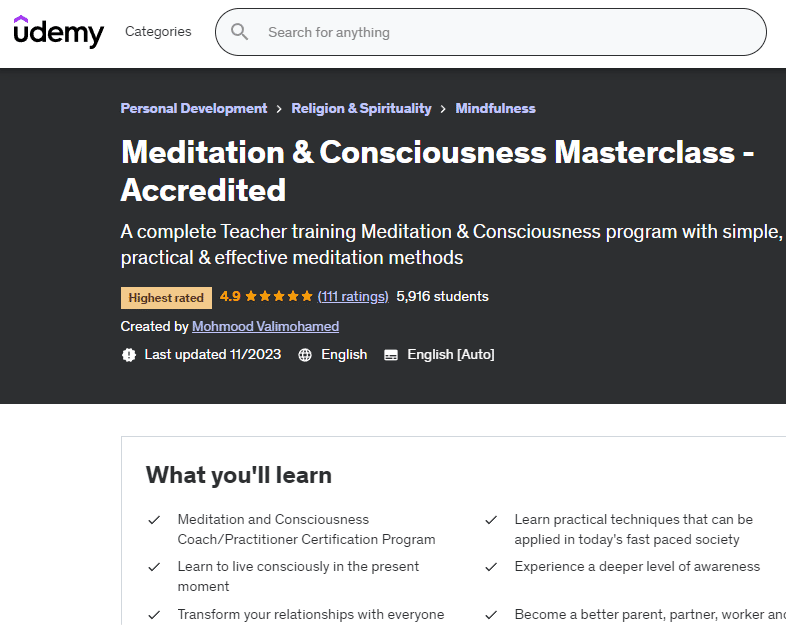Click the breadcrumb chevron after Religion & Spirituality
This screenshot has height=625, width=786.
(x=443, y=109)
